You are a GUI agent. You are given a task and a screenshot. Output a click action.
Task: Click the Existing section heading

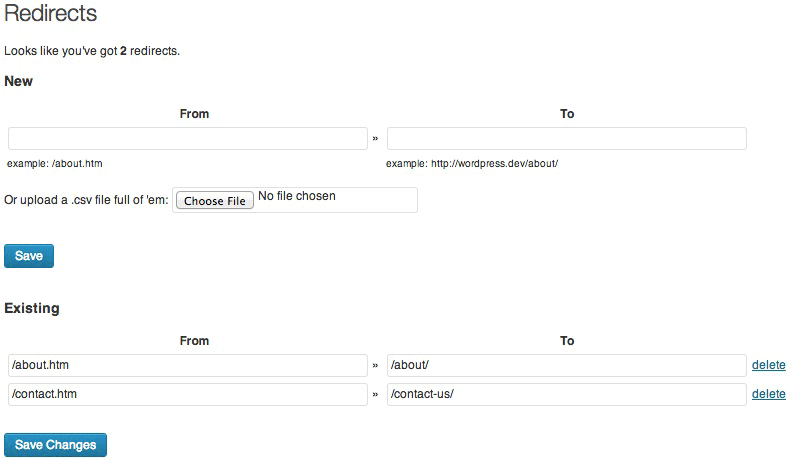32,308
